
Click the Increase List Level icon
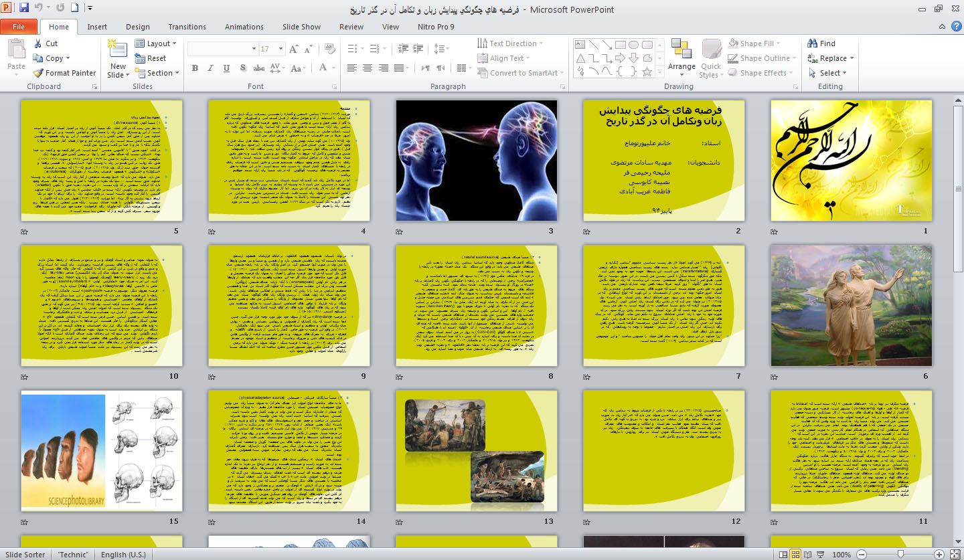pos(418,49)
